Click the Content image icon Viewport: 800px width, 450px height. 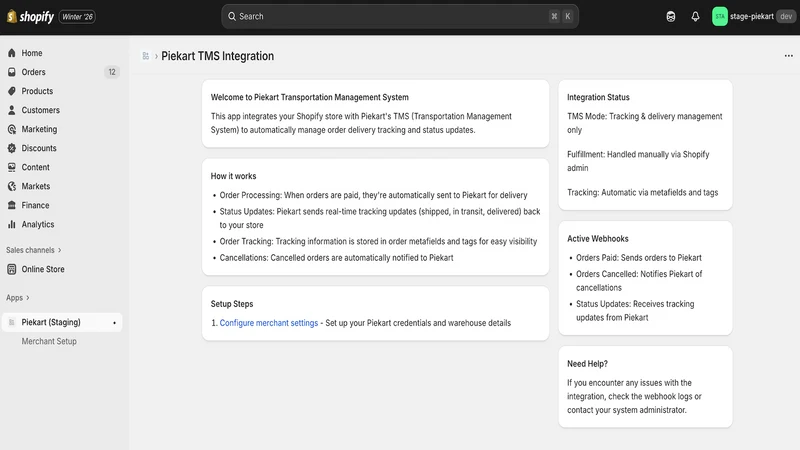[x=12, y=167]
